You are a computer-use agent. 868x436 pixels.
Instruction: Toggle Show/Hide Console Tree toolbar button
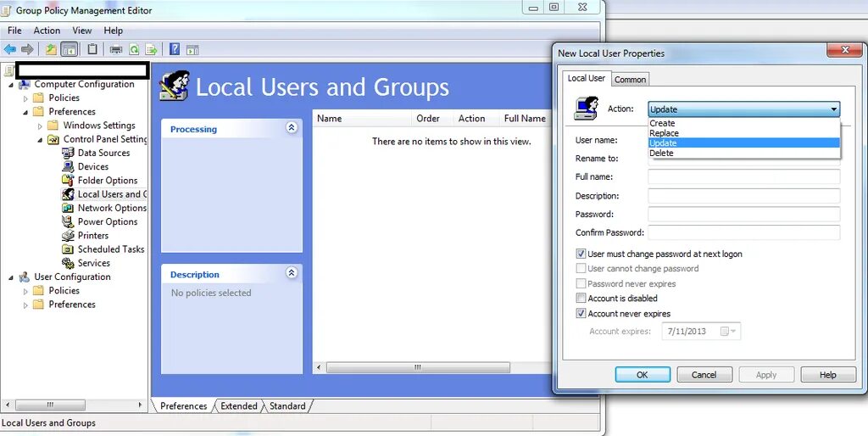(x=70, y=49)
